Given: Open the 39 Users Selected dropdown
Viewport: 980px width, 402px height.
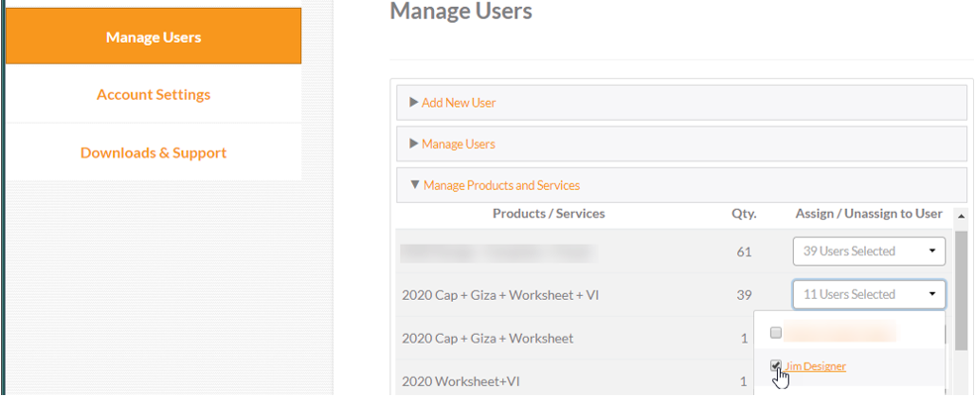Looking at the screenshot, I should pos(869,251).
